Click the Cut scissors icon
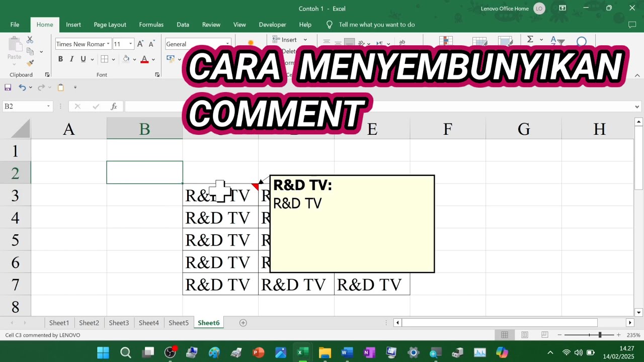Screen dimensions: 644x362 30,40
